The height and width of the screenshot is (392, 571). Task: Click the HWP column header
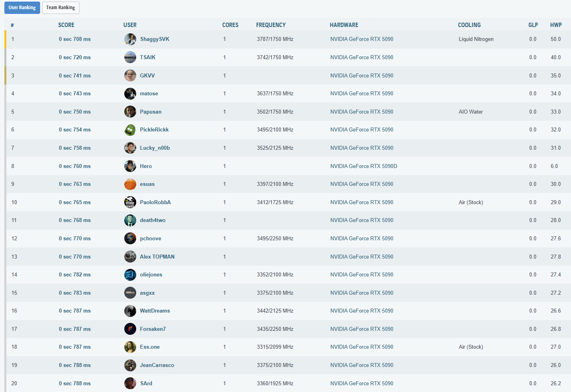(556, 25)
